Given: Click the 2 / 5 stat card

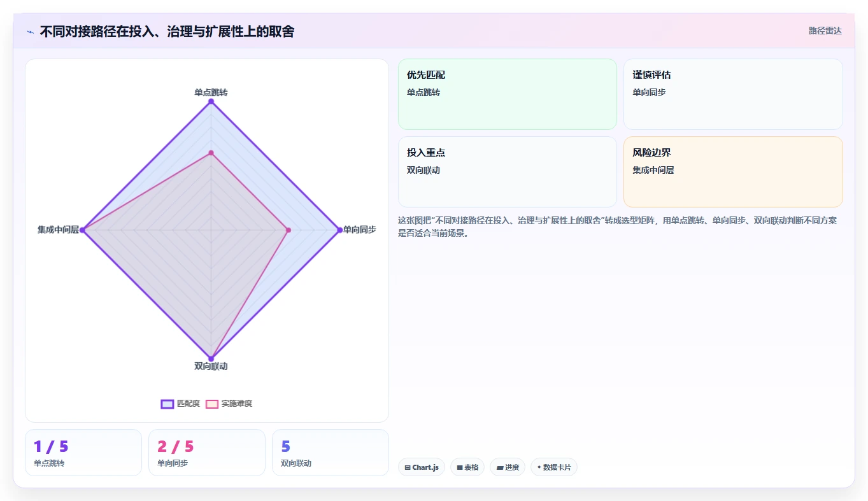Looking at the screenshot, I should [x=207, y=453].
